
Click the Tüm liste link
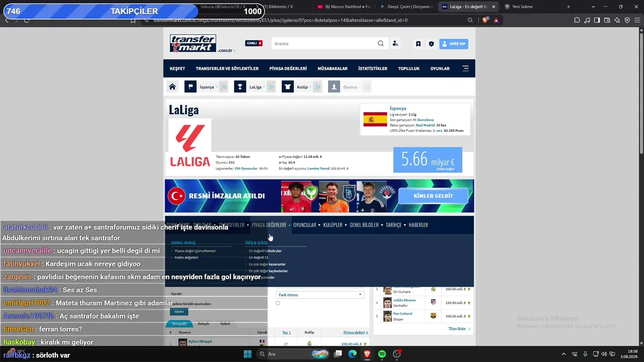coord(457,329)
